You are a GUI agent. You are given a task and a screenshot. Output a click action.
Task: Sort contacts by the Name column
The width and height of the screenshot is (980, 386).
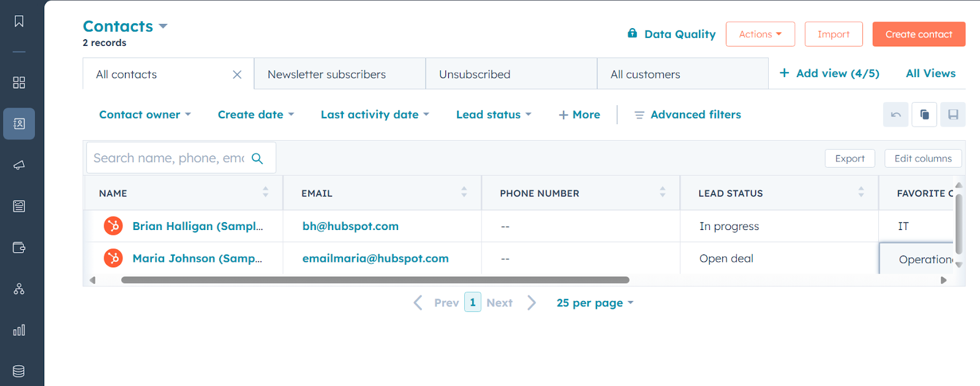pyautogui.click(x=265, y=193)
